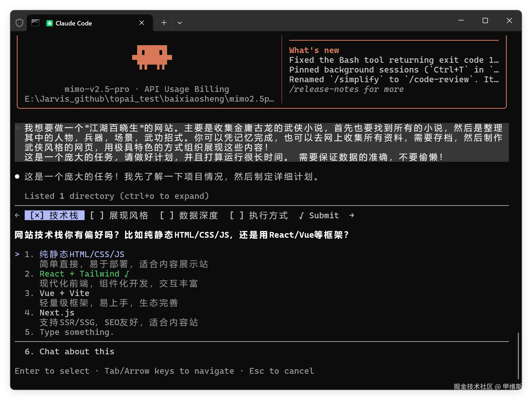
Task: Open the new-tab profile dropdown
Action: point(180,23)
